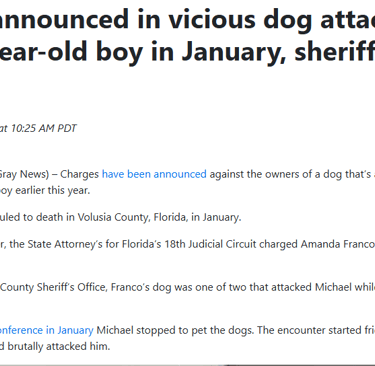Click the headline line mentioning year-old boy

[187, 51]
